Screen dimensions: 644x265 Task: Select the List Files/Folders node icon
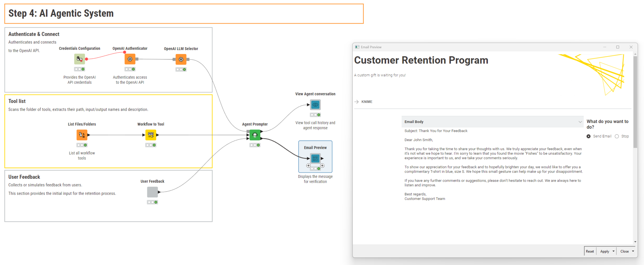(x=82, y=135)
